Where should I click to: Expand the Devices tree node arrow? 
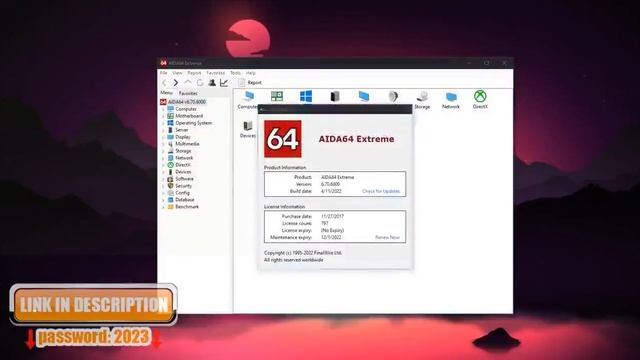click(164, 172)
